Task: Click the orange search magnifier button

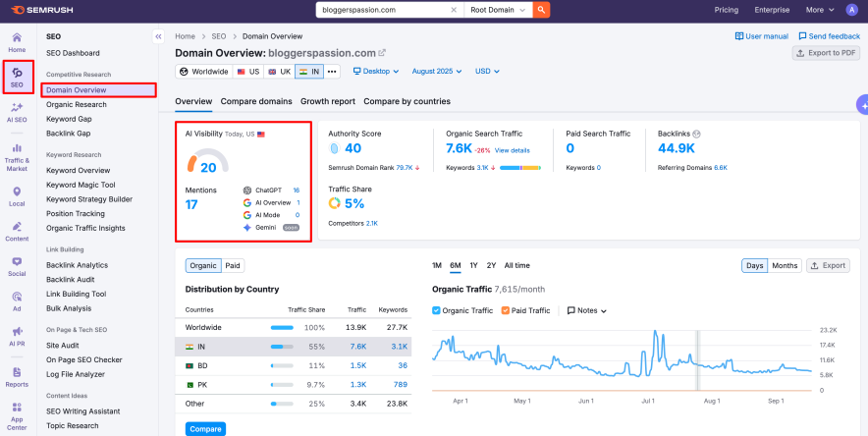Action: (541, 10)
